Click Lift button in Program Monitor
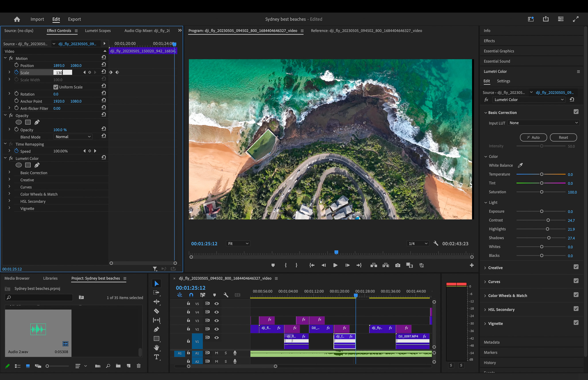This screenshot has width=588, height=380. point(374,265)
